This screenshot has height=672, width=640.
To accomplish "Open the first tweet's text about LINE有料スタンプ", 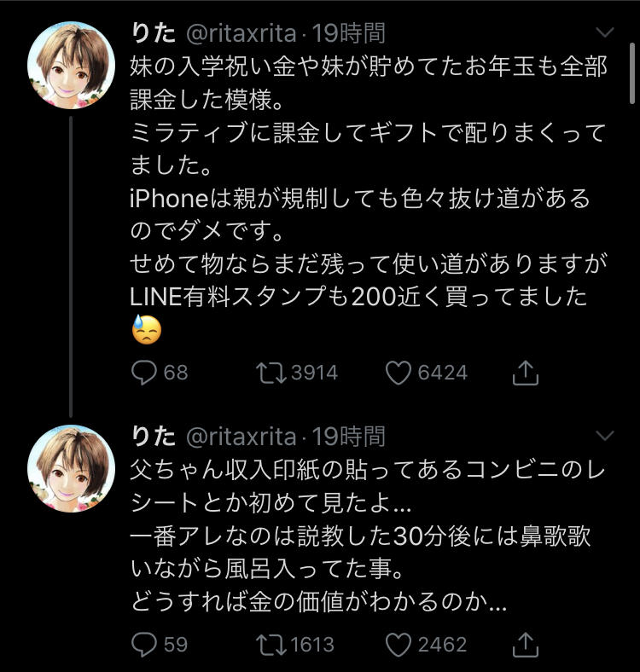I will [358, 296].
